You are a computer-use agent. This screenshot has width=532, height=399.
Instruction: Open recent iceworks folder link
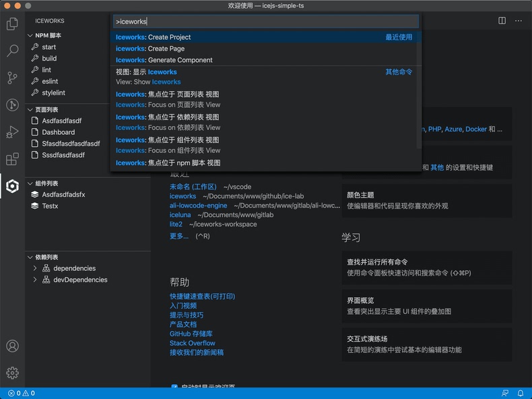click(182, 196)
